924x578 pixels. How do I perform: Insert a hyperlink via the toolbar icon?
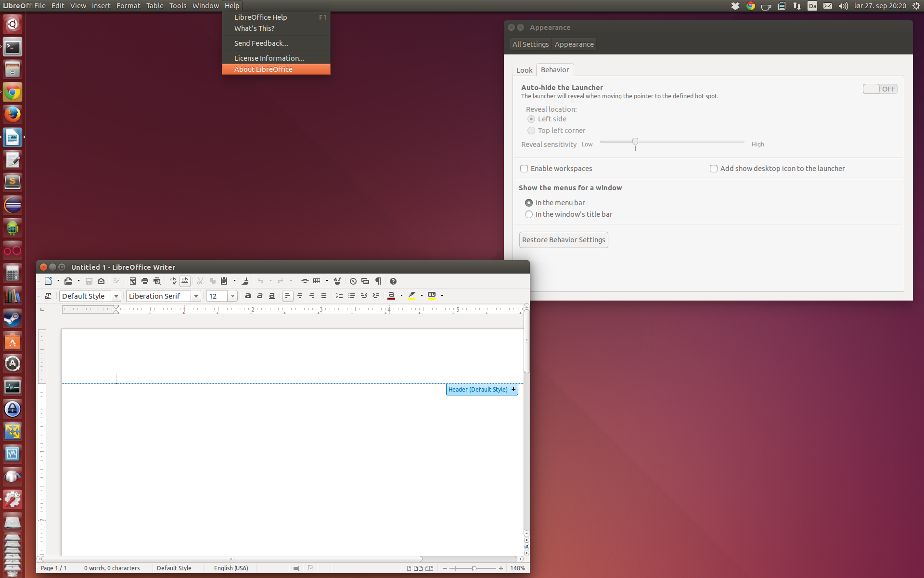305,281
